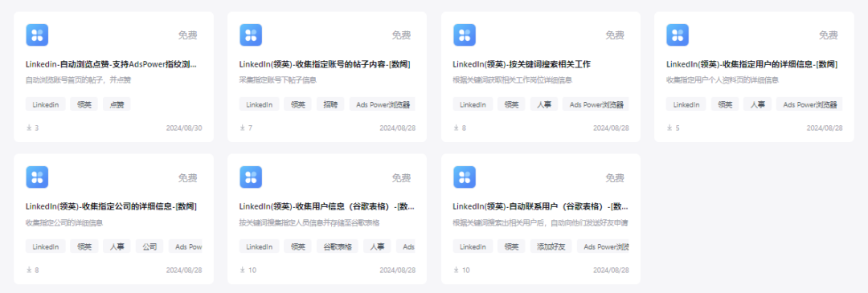Select 人事 tag on 收集用户信息（谷歌表格）card
This screenshot has height=293, width=868.
pos(377,246)
